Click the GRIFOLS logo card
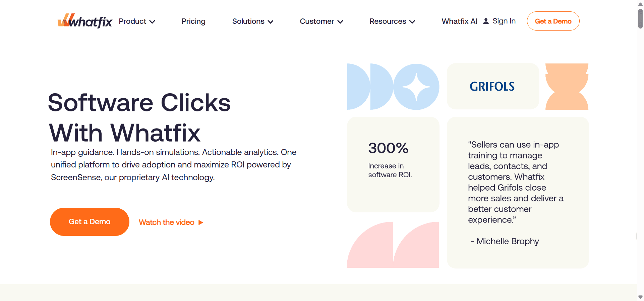This screenshot has height=301, width=644. pos(492,86)
